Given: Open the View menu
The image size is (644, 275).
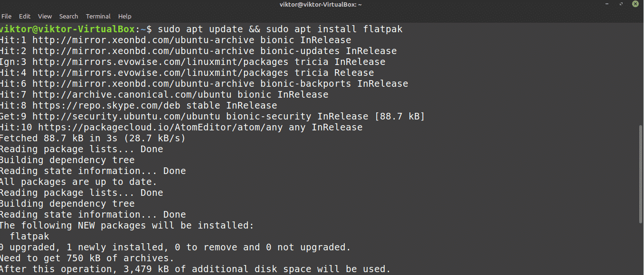Looking at the screenshot, I should click(x=45, y=16).
